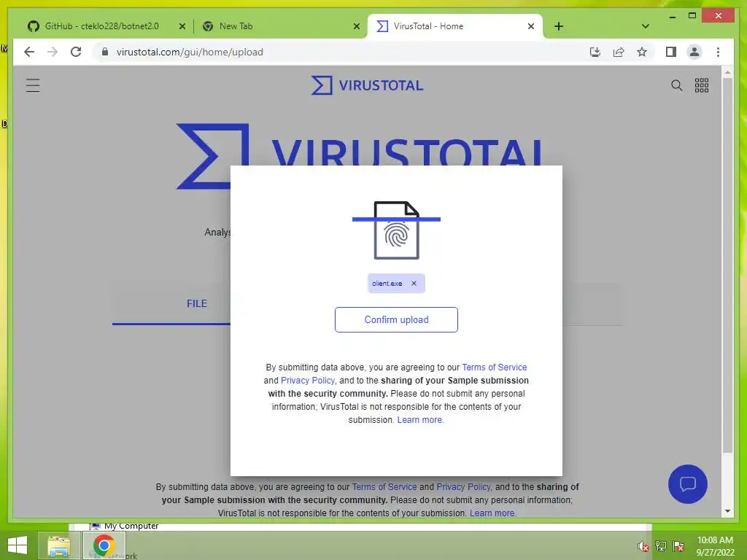Open the Windows Start button
747x560 pixels.
tap(18, 545)
